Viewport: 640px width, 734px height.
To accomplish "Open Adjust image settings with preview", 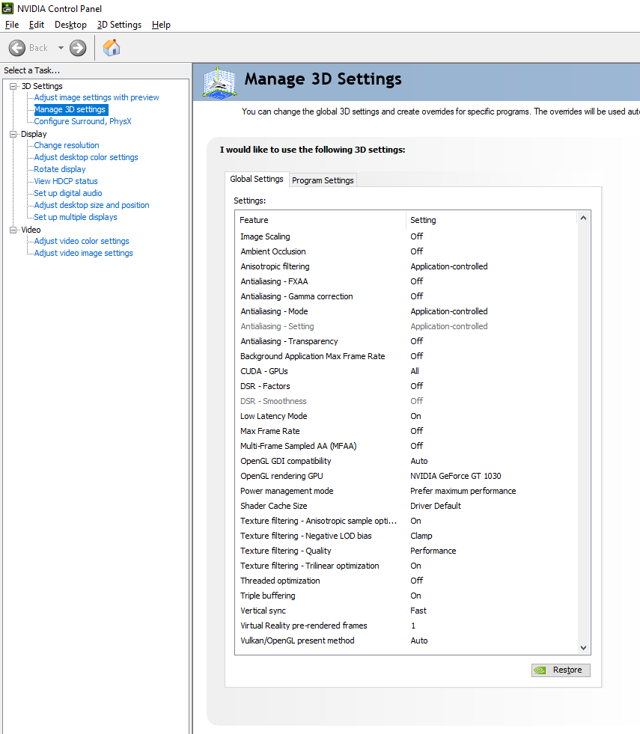I will point(96,97).
